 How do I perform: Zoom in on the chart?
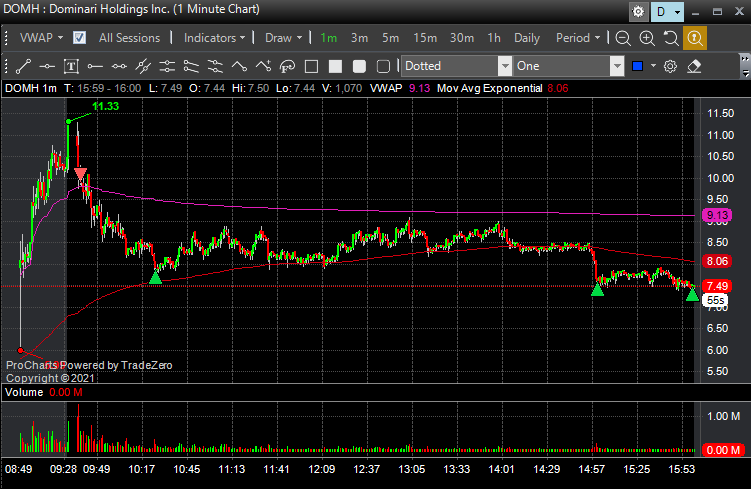[647, 38]
